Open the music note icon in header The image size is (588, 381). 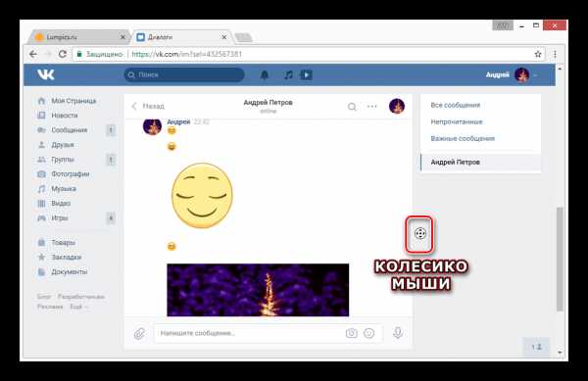pos(288,74)
